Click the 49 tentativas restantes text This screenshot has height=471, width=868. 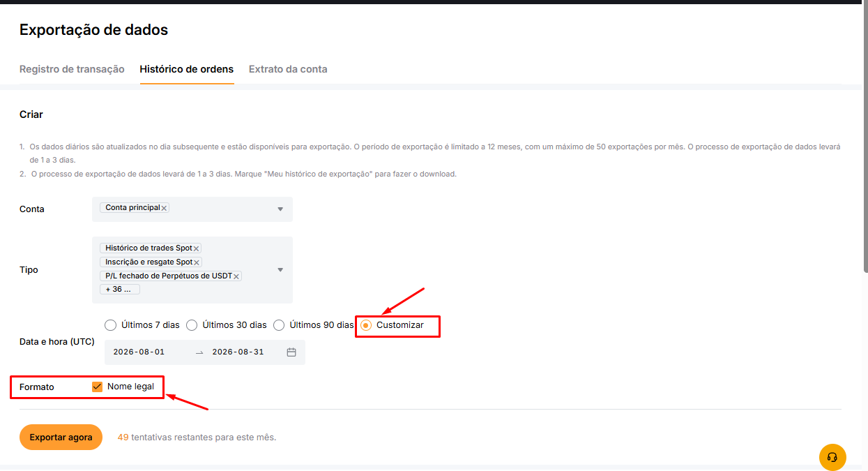click(197, 438)
